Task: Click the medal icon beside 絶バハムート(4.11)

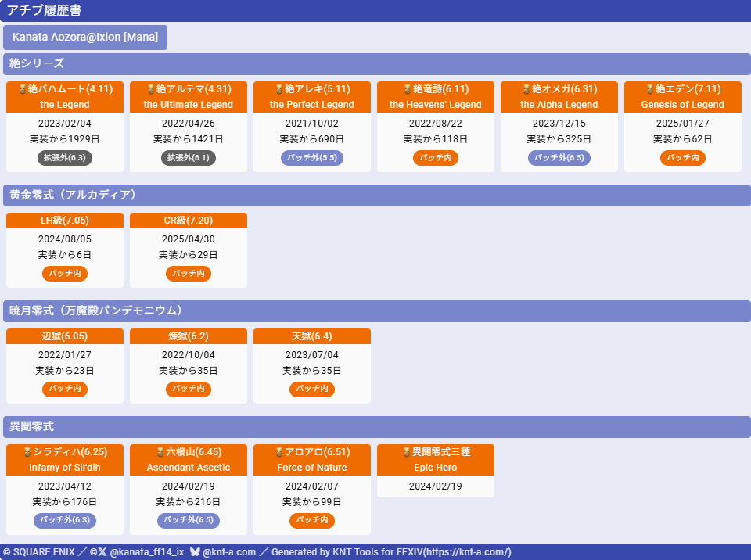Action: [x=22, y=90]
